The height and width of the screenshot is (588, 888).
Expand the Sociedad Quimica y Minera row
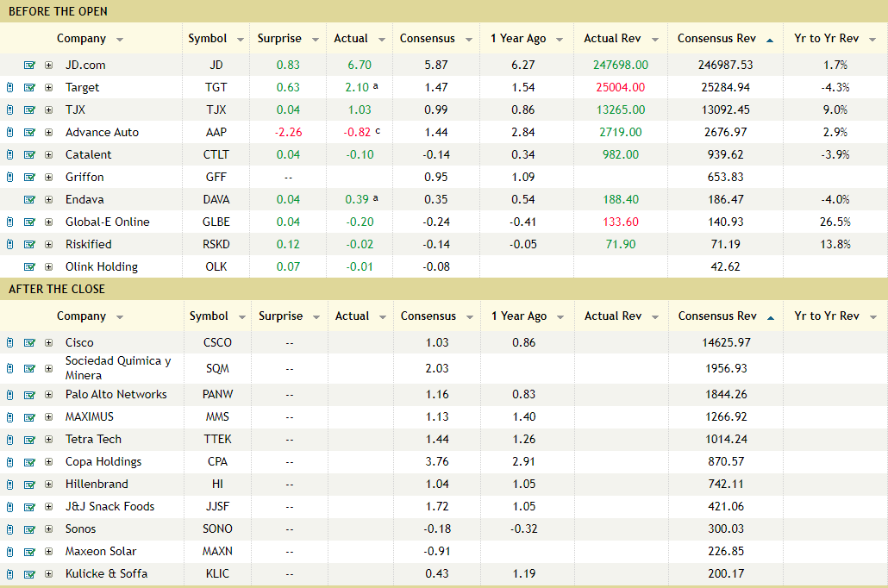[x=48, y=368]
